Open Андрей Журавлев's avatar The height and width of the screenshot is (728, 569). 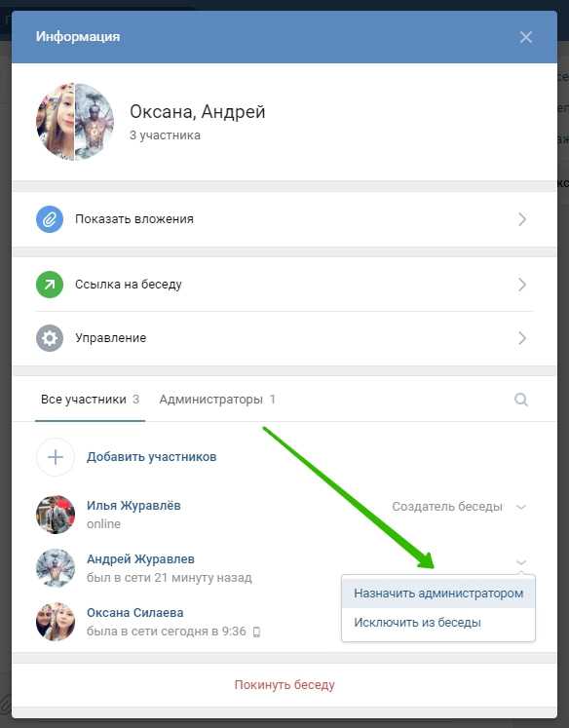coord(56,568)
